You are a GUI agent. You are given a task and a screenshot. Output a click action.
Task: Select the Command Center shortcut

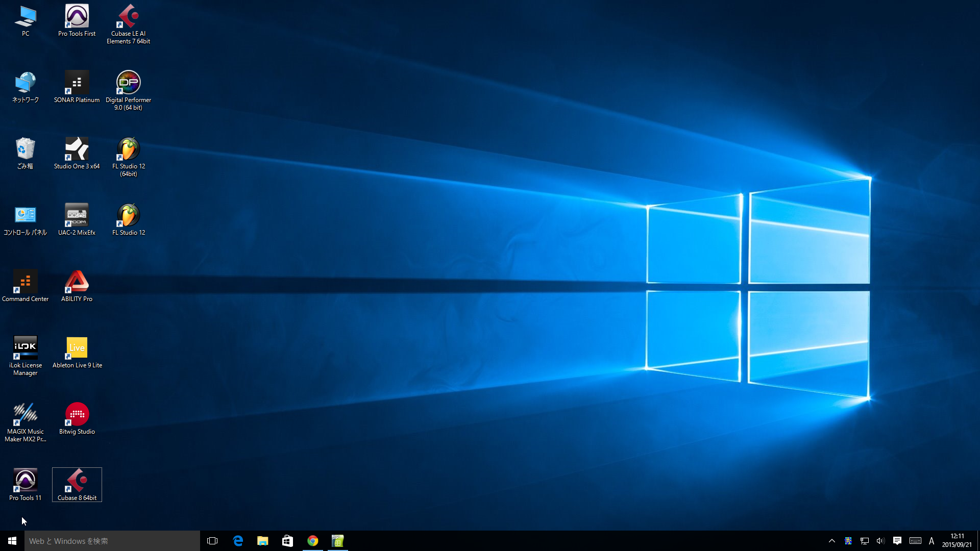point(26,286)
